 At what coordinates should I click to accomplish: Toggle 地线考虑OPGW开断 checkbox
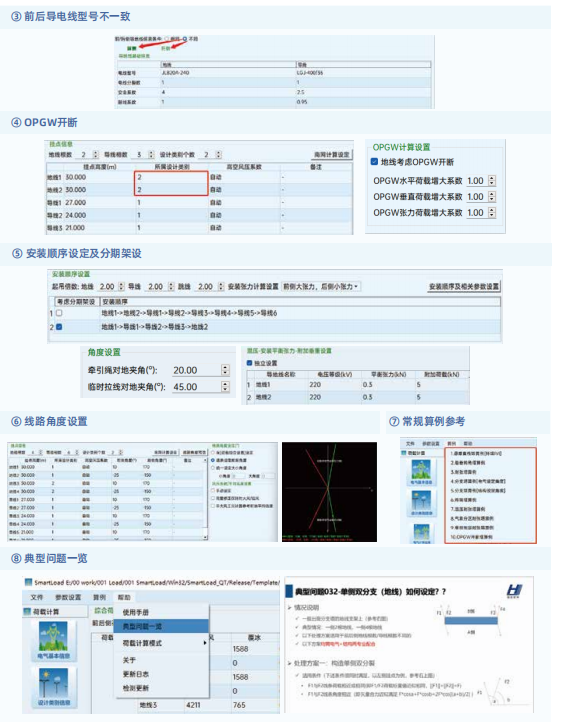pyautogui.click(x=374, y=162)
